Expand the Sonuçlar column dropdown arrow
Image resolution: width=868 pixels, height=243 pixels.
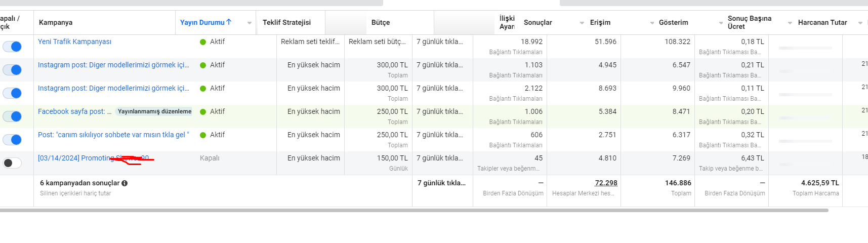coord(582,23)
